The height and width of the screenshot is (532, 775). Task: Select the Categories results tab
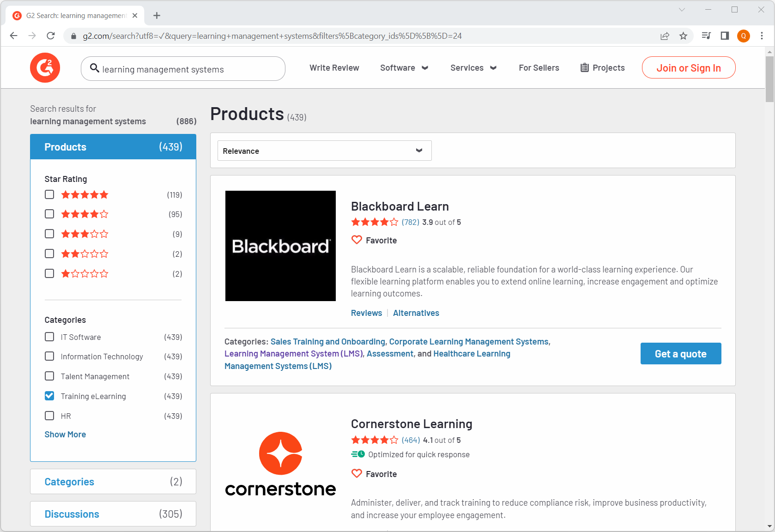point(113,482)
